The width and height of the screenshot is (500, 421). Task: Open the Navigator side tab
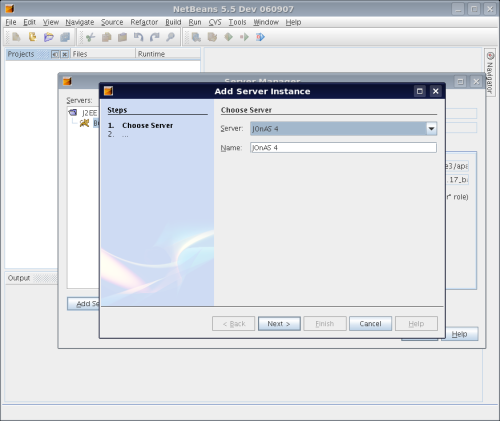pyautogui.click(x=490, y=73)
